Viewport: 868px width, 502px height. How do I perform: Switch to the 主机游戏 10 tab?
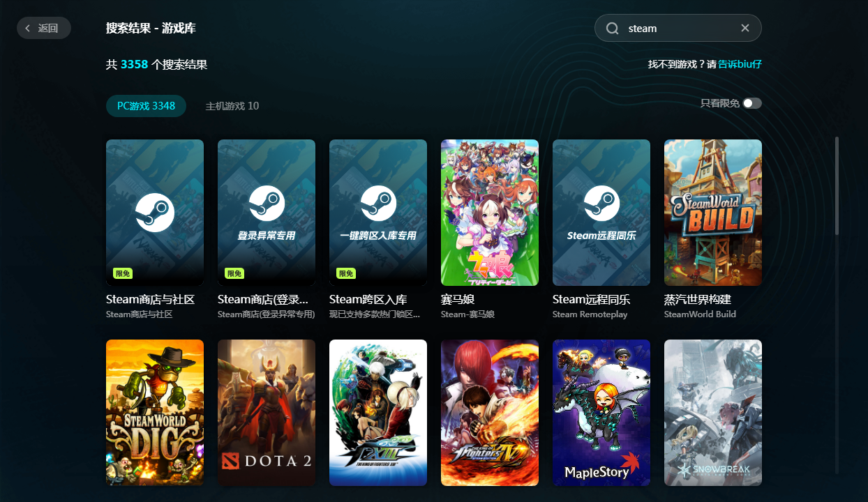pyautogui.click(x=232, y=106)
